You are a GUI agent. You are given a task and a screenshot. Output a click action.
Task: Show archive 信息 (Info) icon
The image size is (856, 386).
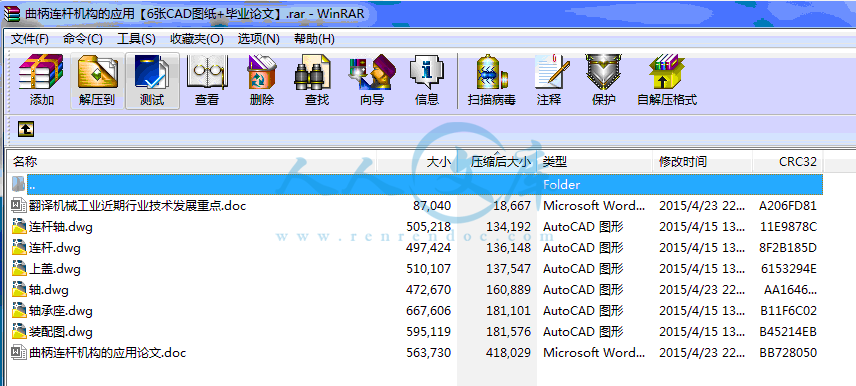click(x=427, y=81)
